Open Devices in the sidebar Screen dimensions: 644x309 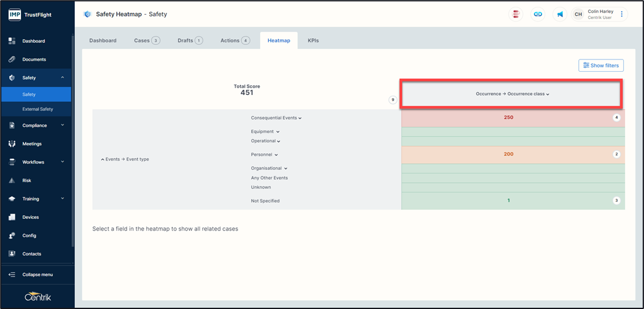pos(30,217)
